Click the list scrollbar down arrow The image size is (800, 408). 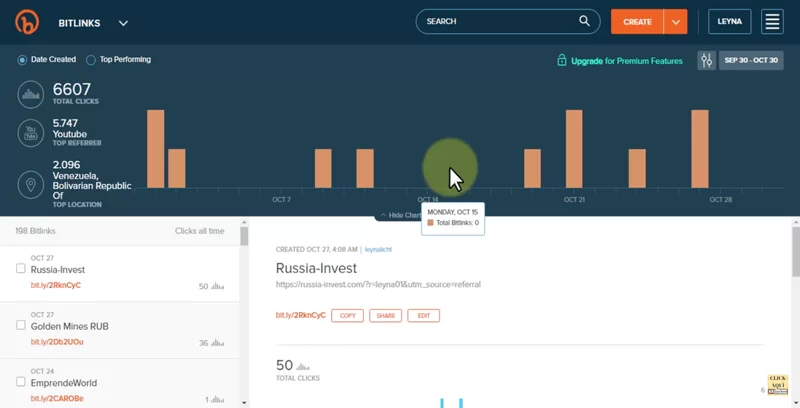[x=244, y=403]
